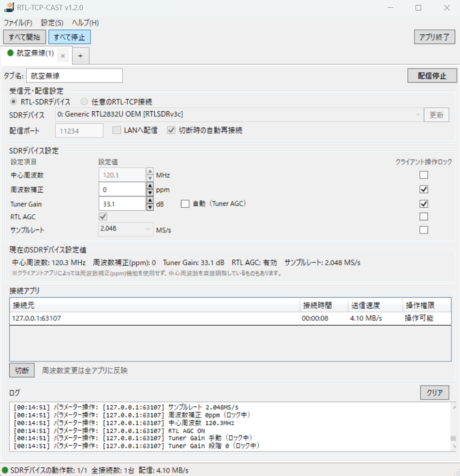Select the 127.0.0.1:63107 connection row
Image resolution: width=460 pixels, height=476 pixels.
230,318
